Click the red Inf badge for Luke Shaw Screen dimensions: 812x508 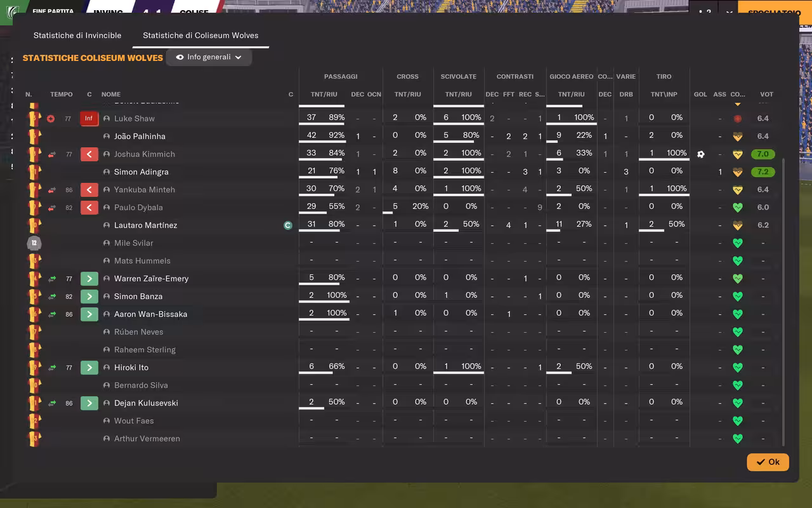(89, 119)
